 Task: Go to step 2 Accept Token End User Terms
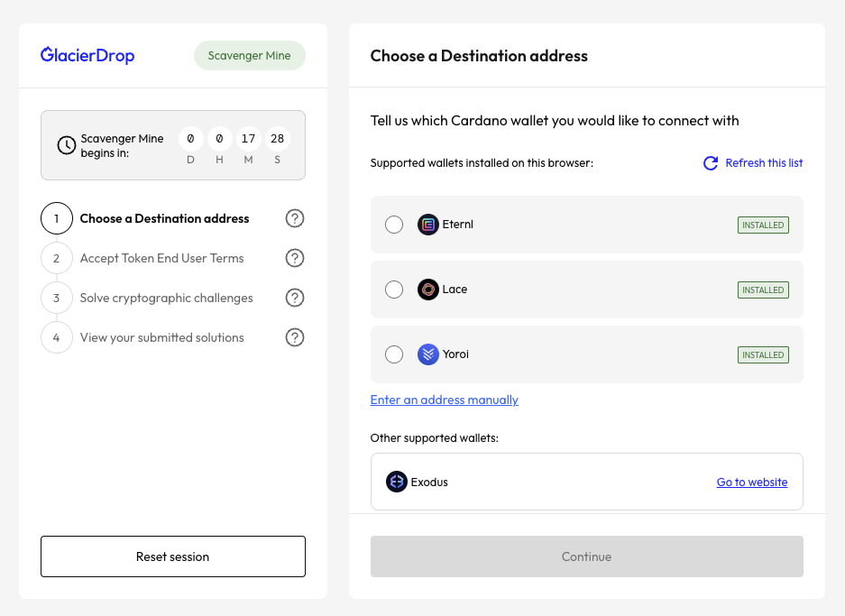pyautogui.click(x=161, y=258)
